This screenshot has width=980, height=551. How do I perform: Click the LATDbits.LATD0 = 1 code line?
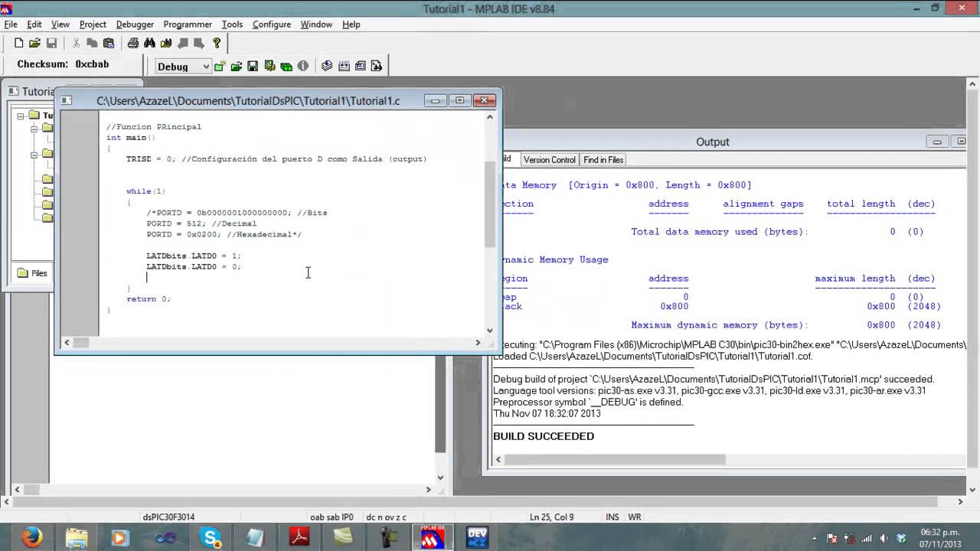pyautogui.click(x=194, y=256)
